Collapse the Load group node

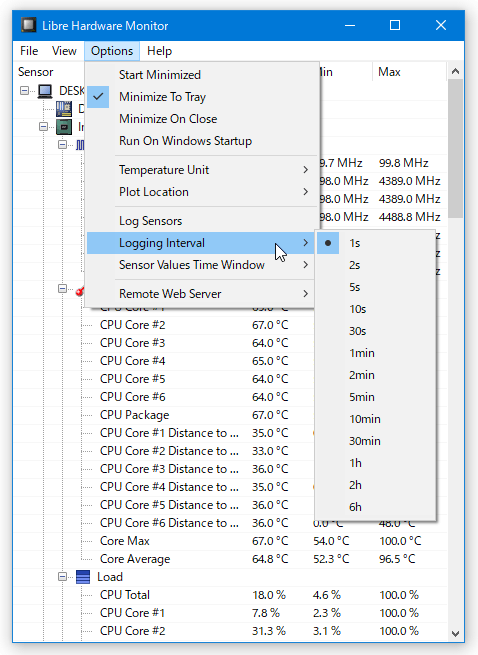click(62, 576)
